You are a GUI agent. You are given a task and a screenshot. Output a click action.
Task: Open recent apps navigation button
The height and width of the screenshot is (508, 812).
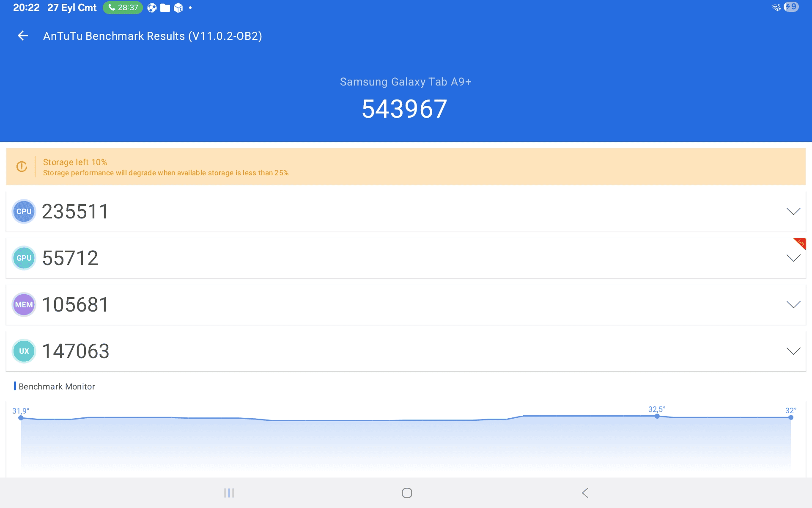[x=229, y=493]
